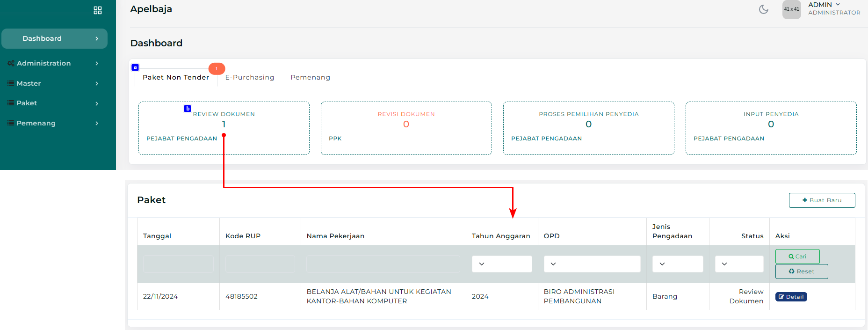Click the Pemenang list icon in sidebar

pos(10,123)
